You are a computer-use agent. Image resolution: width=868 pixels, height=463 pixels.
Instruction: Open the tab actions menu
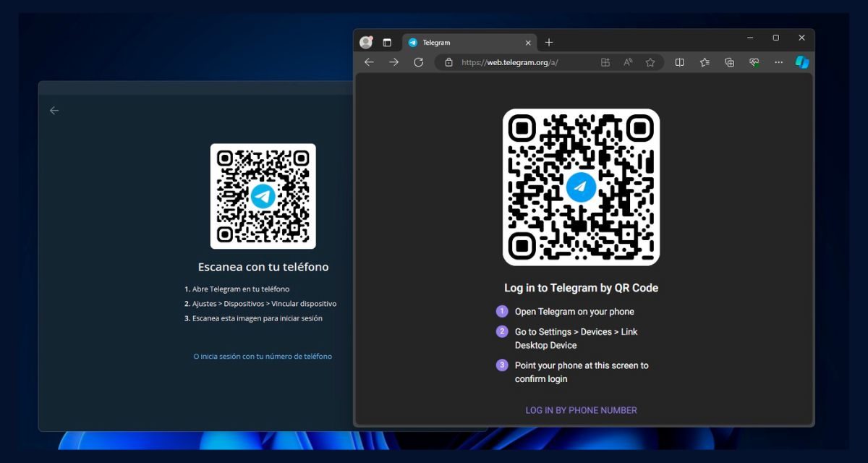pos(387,42)
